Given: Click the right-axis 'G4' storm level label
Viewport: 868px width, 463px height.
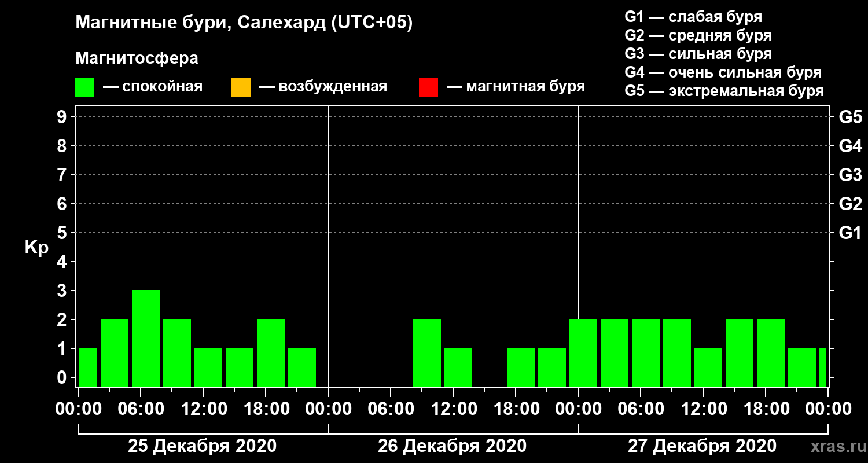Looking at the screenshot, I should click(x=851, y=146).
